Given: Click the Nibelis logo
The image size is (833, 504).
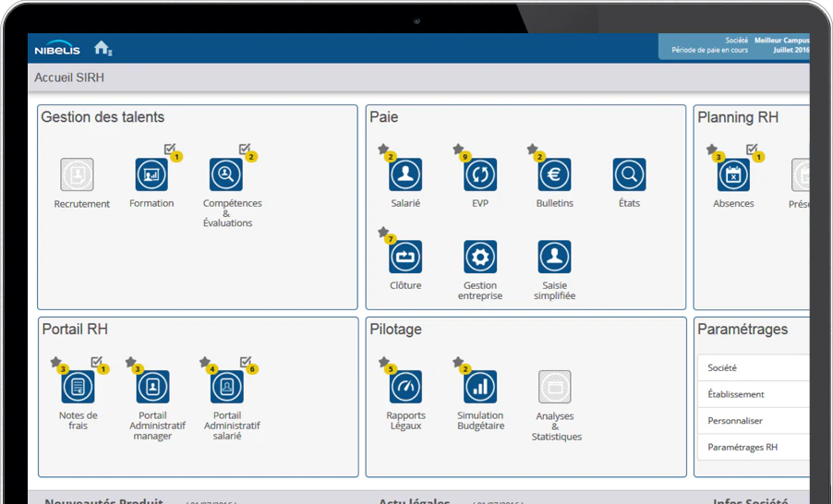Looking at the screenshot, I should pyautogui.click(x=57, y=48).
